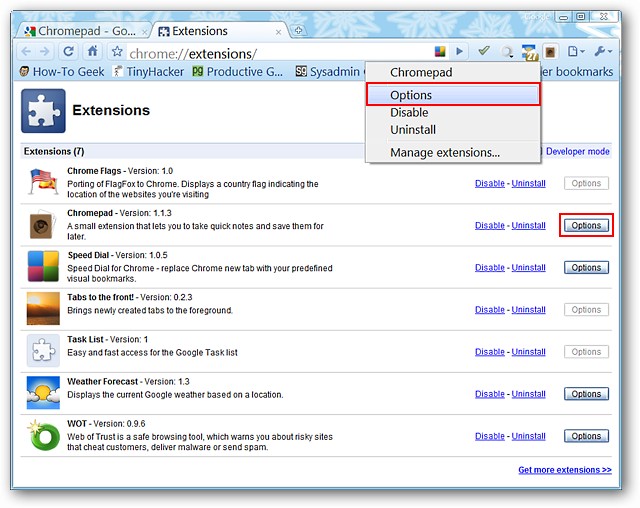The width and height of the screenshot is (640, 508).
Task: Reload the extensions page
Action: coord(68,51)
